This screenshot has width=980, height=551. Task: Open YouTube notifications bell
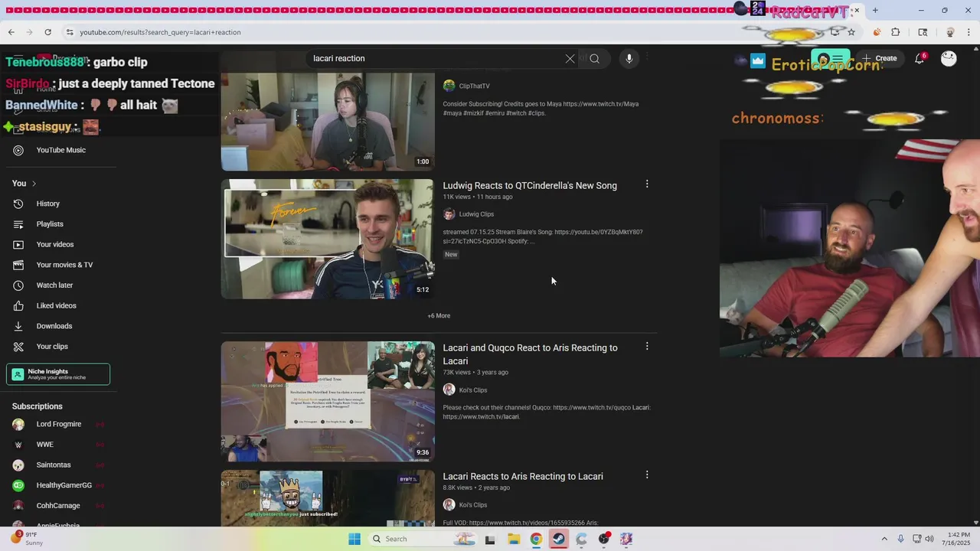click(x=920, y=58)
